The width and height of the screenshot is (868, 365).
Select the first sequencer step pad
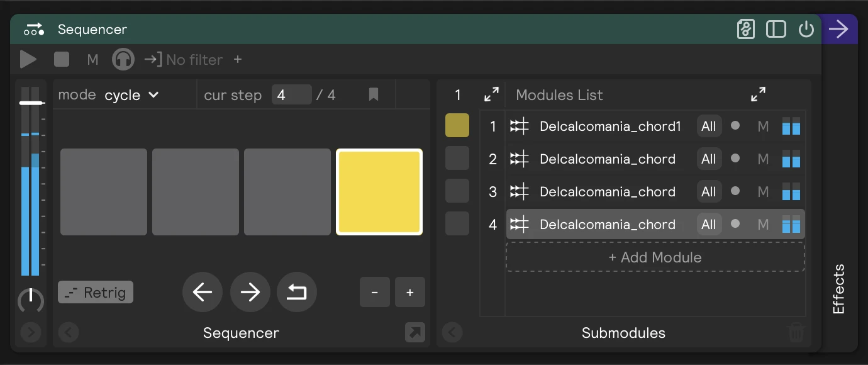[x=104, y=192]
